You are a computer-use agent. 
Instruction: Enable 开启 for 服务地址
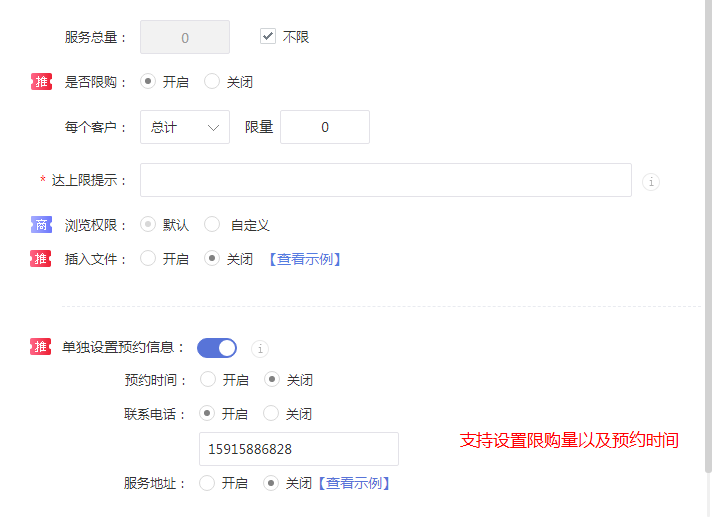207,482
